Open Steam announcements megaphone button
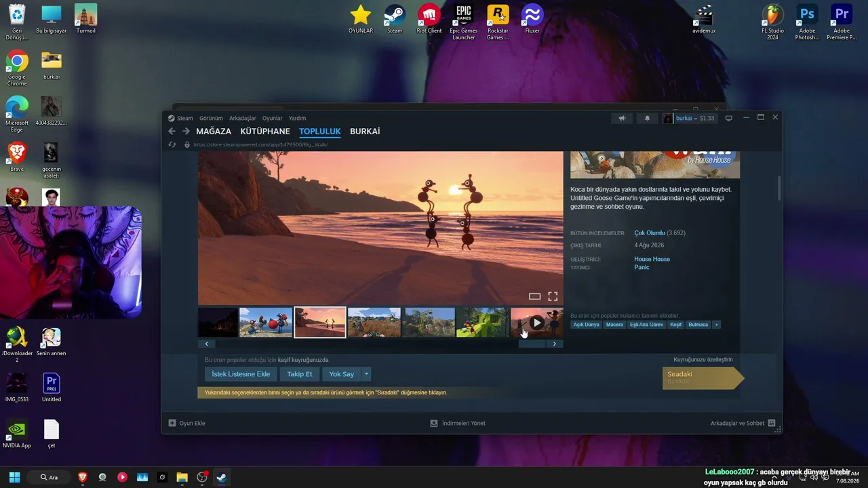The width and height of the screenshot is (868, 488). point(622,118)
